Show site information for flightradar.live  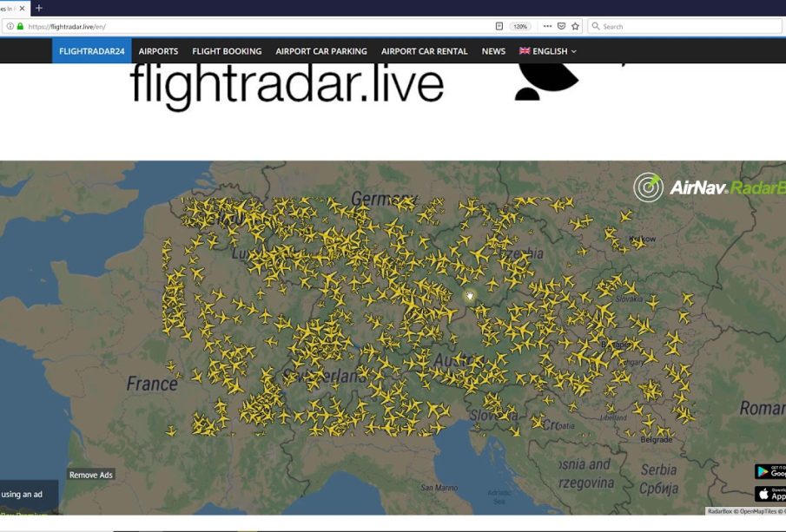pyautogui.click(x=10, y=26)
